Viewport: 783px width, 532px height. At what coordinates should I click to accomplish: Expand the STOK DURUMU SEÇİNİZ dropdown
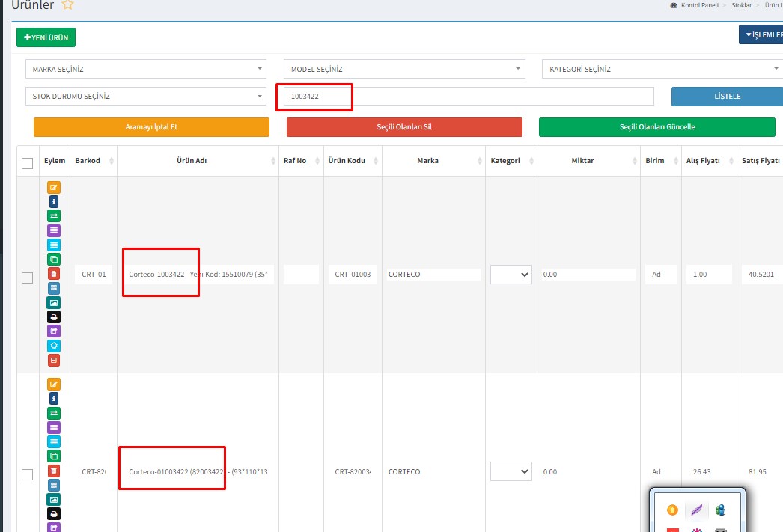click(x=146, y=96)
